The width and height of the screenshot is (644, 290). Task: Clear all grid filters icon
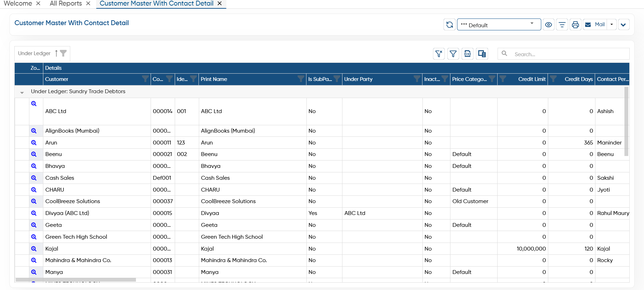pos(439,54)
